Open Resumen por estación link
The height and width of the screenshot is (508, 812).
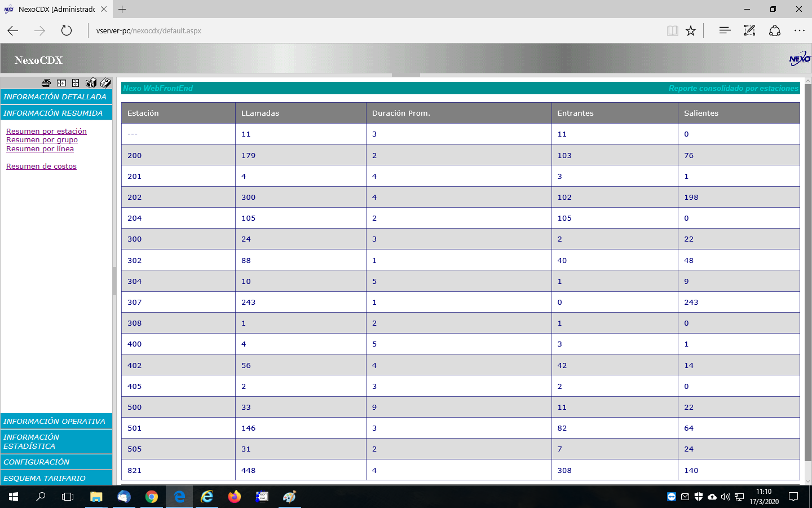pos(46,131)
